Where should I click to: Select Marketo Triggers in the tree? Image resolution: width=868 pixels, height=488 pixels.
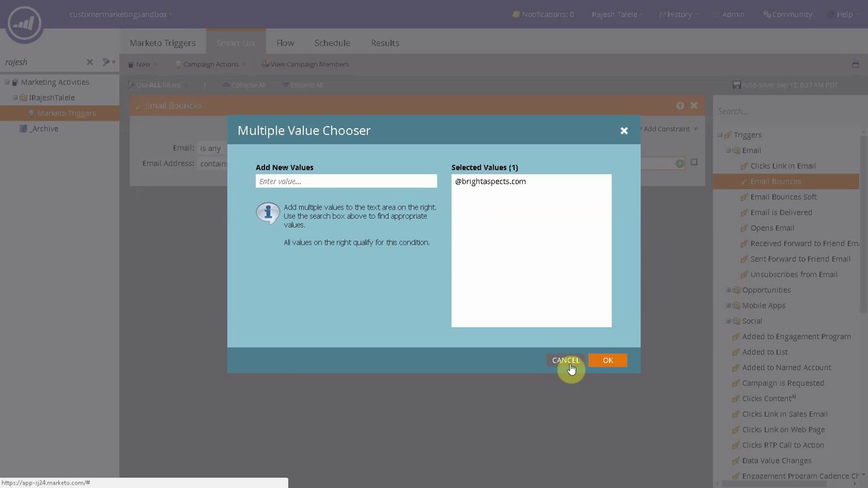point(66,113)
